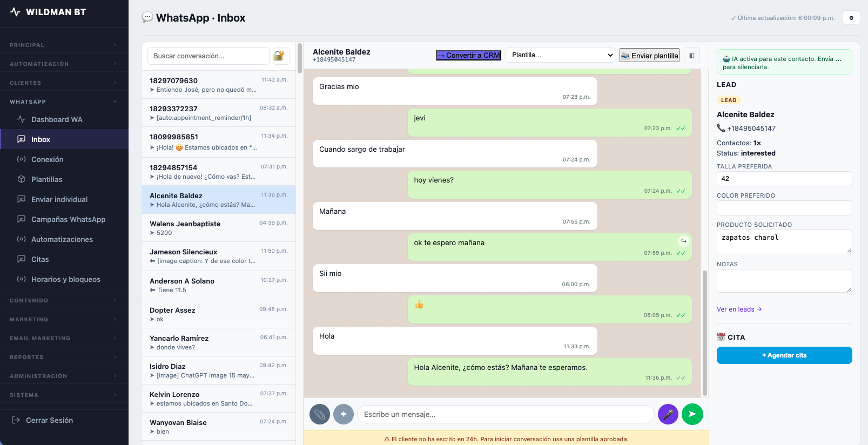Screen dimensions: 868x445
Task: Open Horarios y bloqueos
Action: pos(64,279)
